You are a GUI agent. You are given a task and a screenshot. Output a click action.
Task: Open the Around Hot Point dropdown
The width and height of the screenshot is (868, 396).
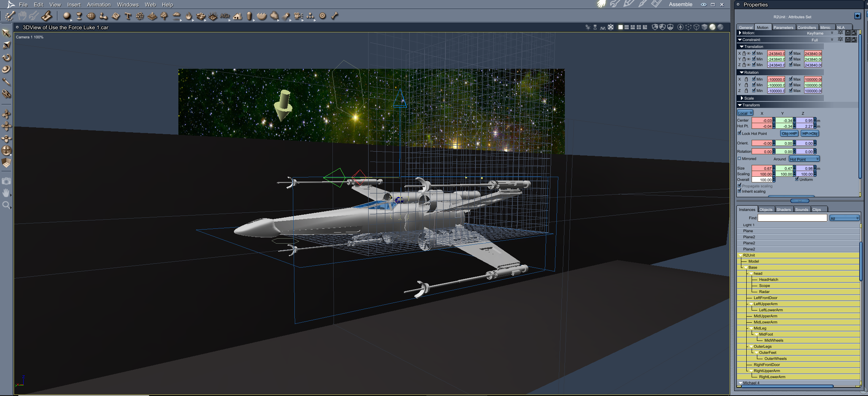[804, 159]
